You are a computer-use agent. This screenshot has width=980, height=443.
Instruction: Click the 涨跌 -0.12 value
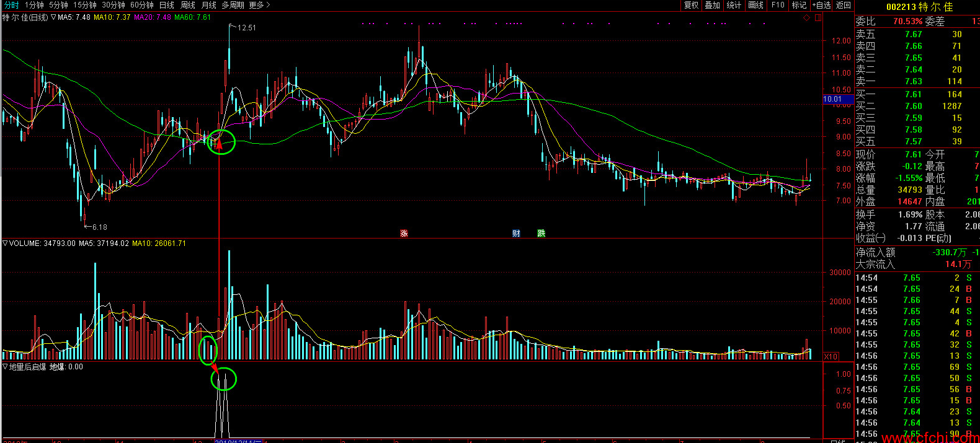[912, 166]
